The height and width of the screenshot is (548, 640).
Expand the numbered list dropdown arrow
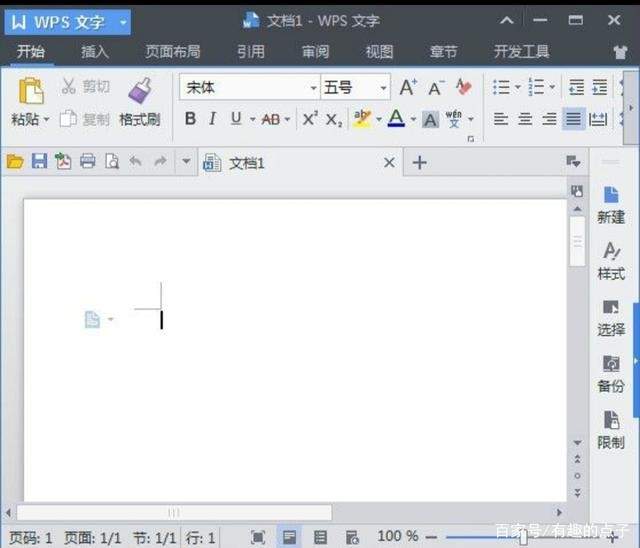[552, 87]
